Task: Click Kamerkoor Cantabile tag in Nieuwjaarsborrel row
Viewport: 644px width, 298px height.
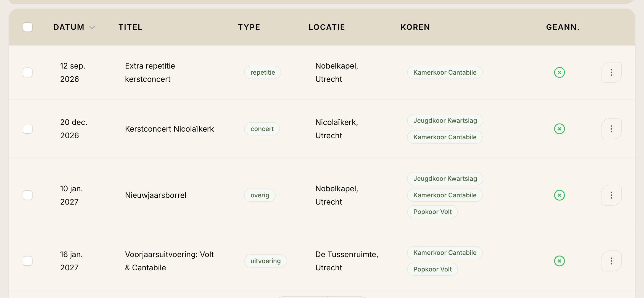Action: tap(445, 195)
